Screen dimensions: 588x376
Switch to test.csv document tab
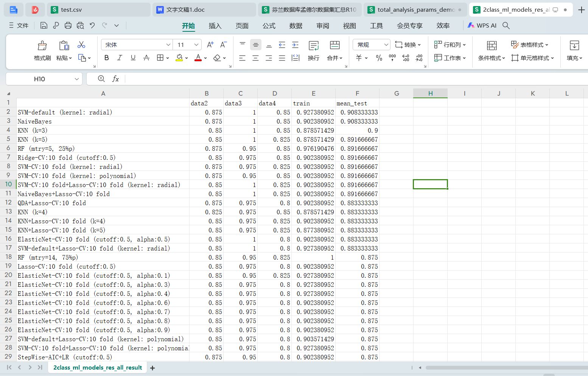99,10
